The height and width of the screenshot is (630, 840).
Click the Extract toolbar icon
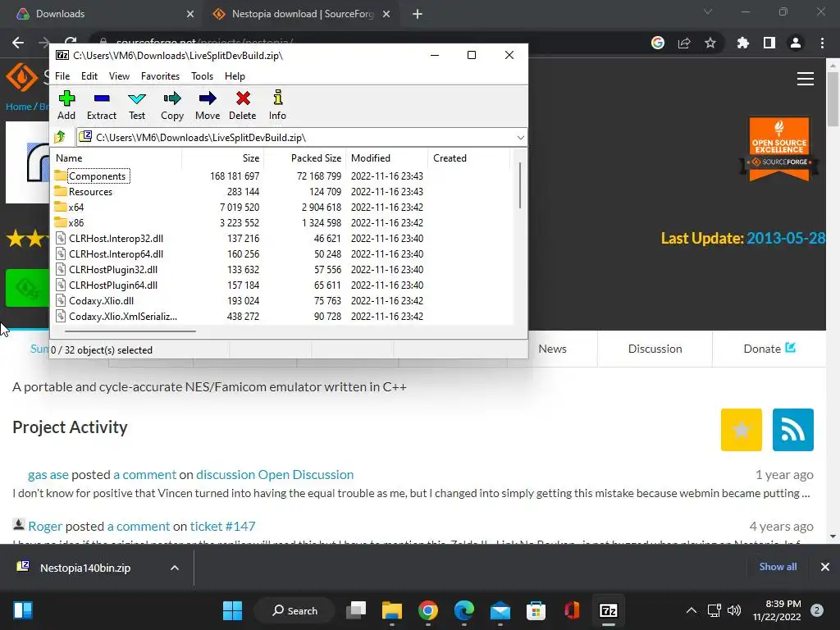tap(101, 105)
